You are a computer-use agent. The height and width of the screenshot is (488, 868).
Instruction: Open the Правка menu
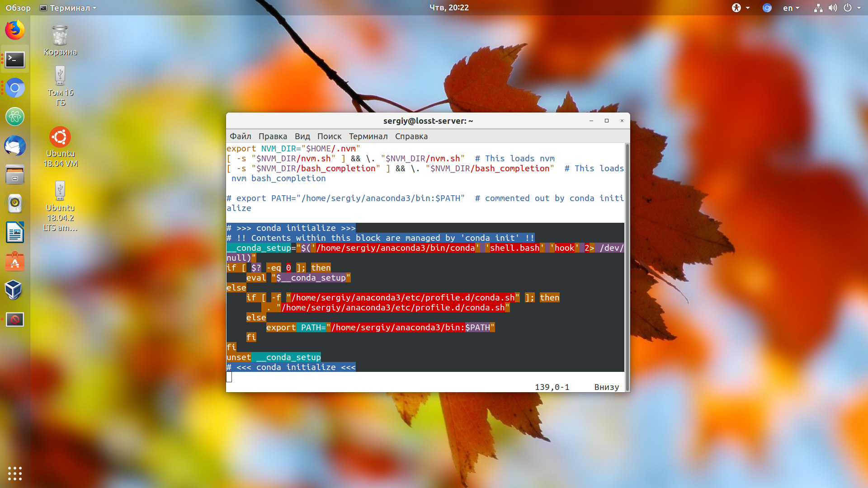point(273,136)
